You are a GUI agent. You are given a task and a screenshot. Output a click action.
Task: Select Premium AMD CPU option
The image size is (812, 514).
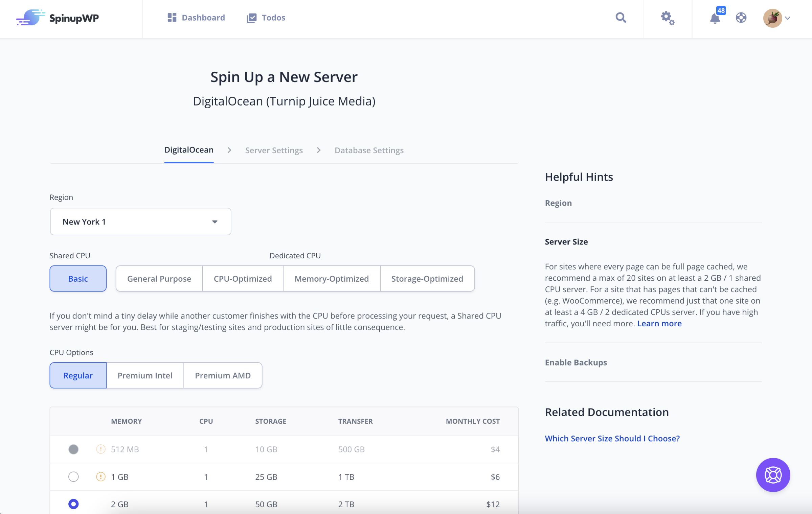coord(222,375)
